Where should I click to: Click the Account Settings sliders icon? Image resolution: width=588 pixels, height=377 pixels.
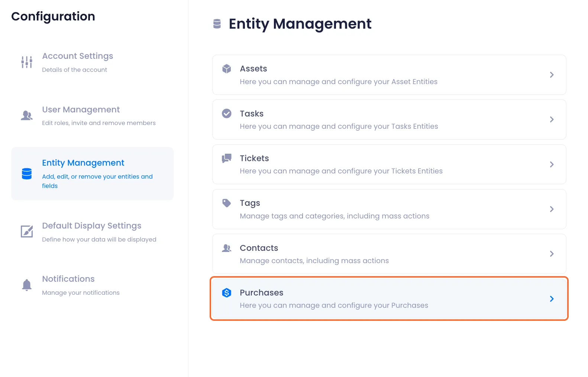[x=27, y=62]
